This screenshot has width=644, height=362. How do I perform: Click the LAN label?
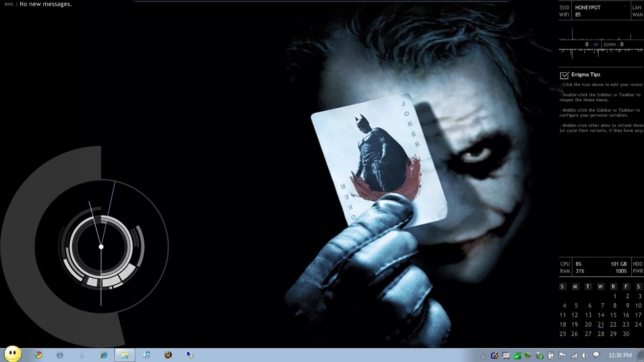(637, 8)
